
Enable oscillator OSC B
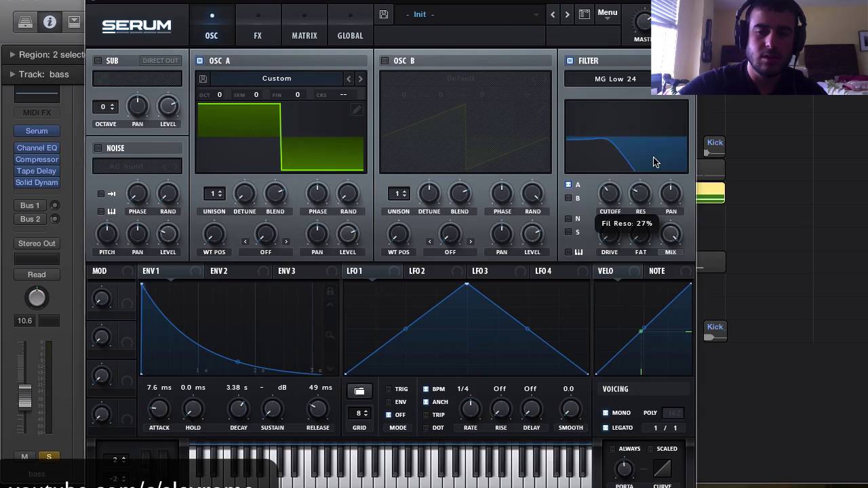tap(384, 61)
